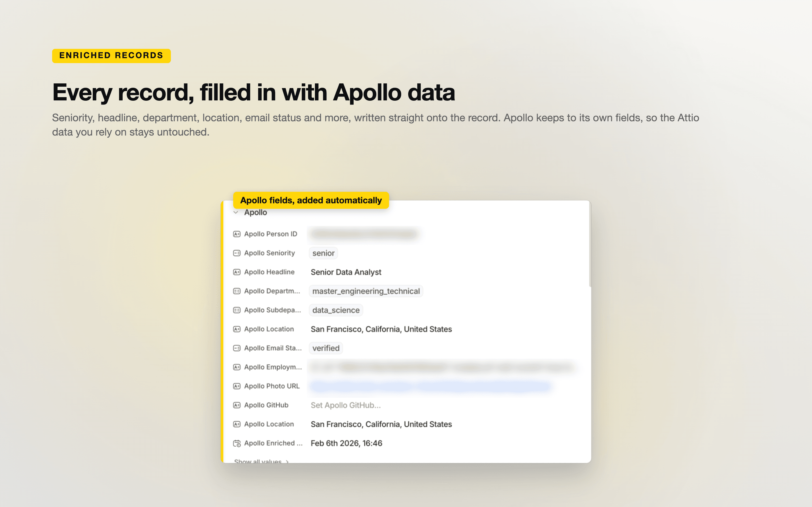Screen dimensions: 812x507
Task: Click the 'Apollo Subdepa...' label
Action: (x=273, y=310)
